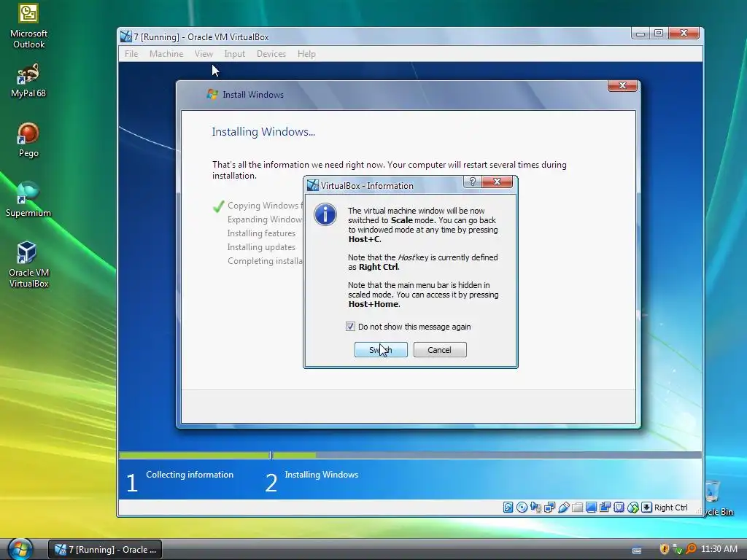Open the Machine menu

point(166,54)
